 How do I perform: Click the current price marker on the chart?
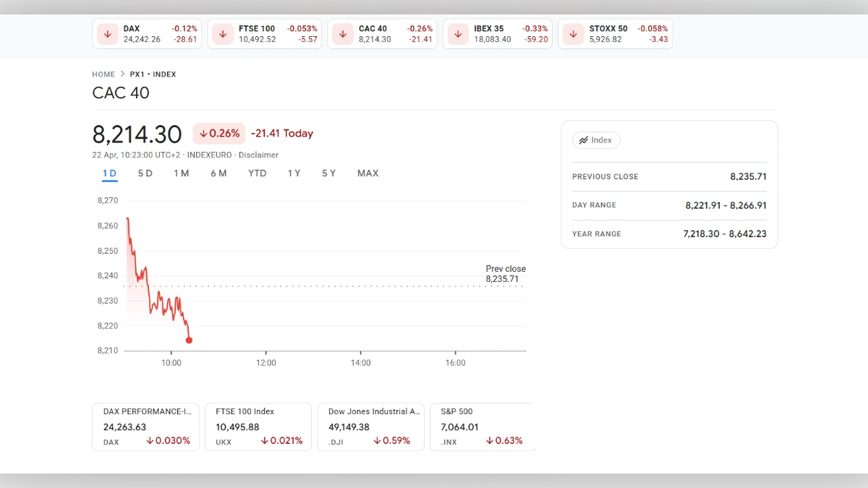(x=189, y=339)
